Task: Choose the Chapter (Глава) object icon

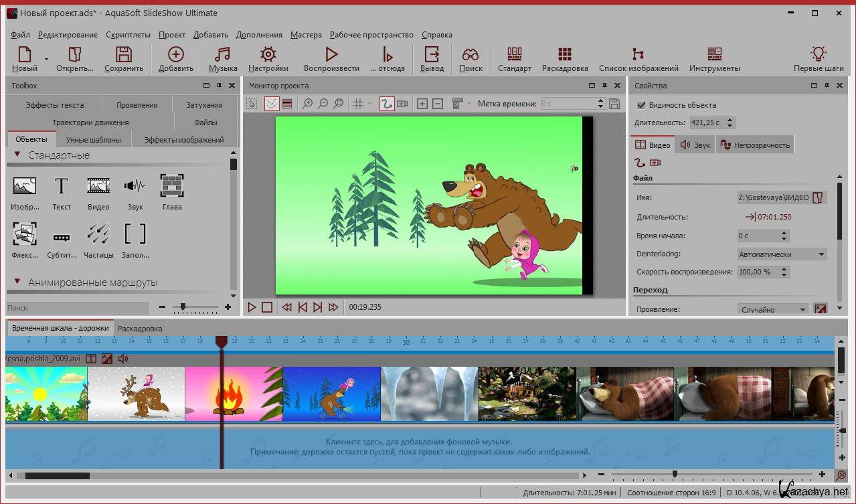Action: pyautogui.click(x=172, y=186)
